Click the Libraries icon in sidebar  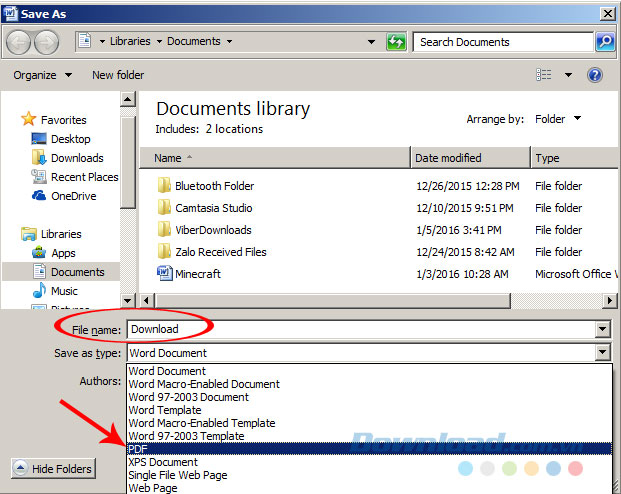pyautogui.click(x=29, y=234)
